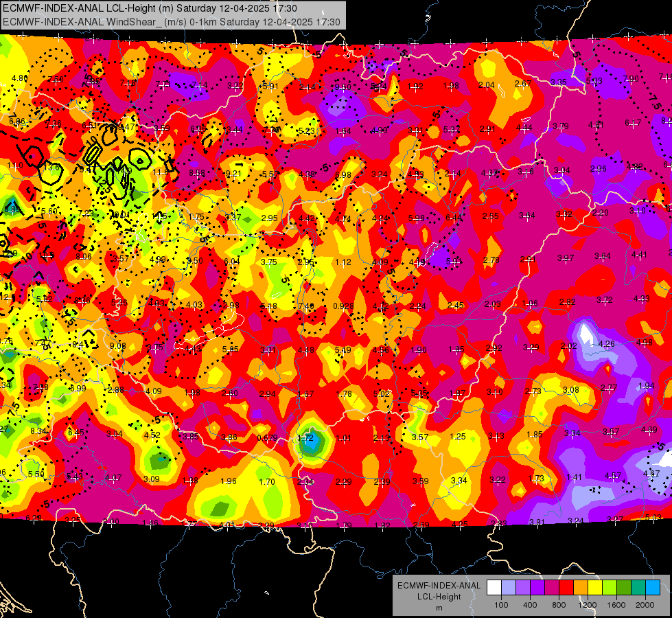Click the grid value 1.70
672x618 pixels.
[267, 481]
